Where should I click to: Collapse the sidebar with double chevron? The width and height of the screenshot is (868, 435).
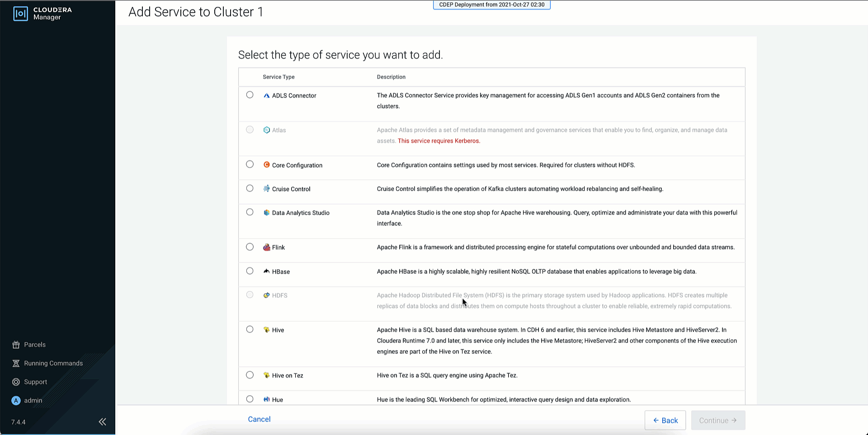[103, 422]
